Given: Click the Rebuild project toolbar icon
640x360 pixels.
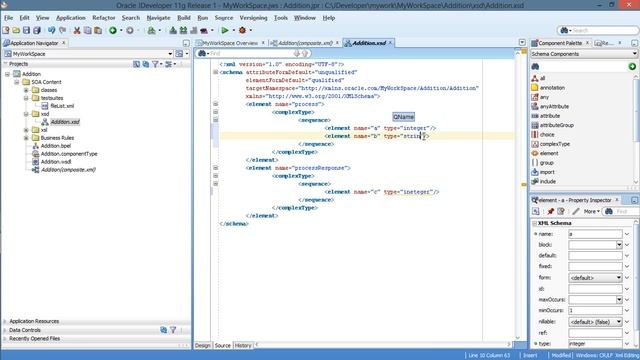Looking at the screenshot, I should [x=183, y=30].
